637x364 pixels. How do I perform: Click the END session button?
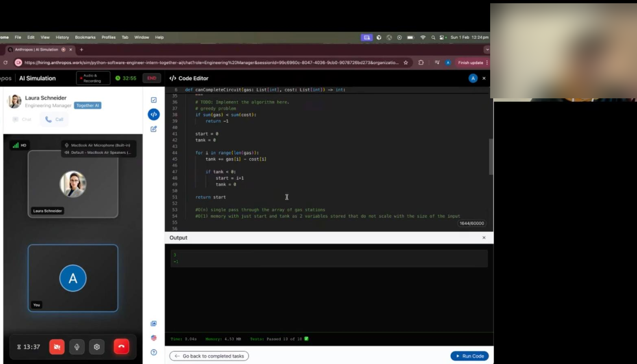[152, 78]
